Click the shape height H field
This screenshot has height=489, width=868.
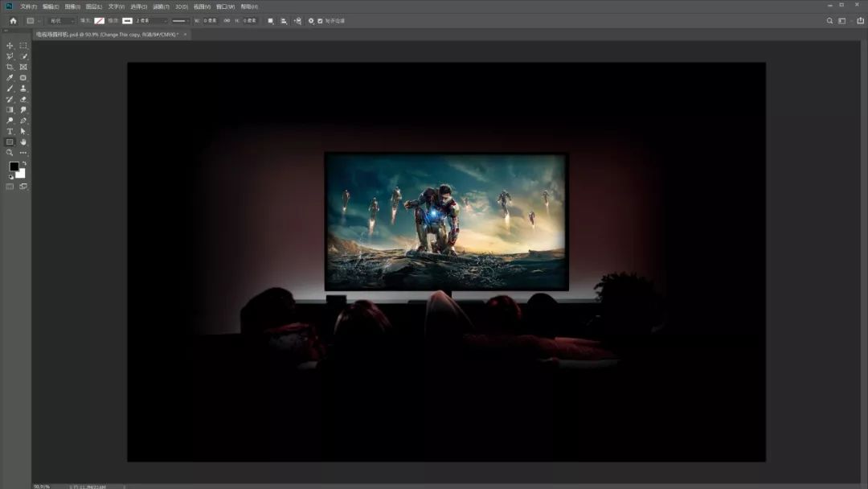250,20
